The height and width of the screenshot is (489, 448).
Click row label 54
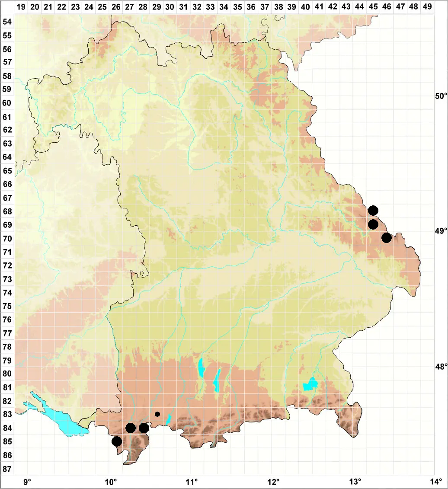coord(7,22)
